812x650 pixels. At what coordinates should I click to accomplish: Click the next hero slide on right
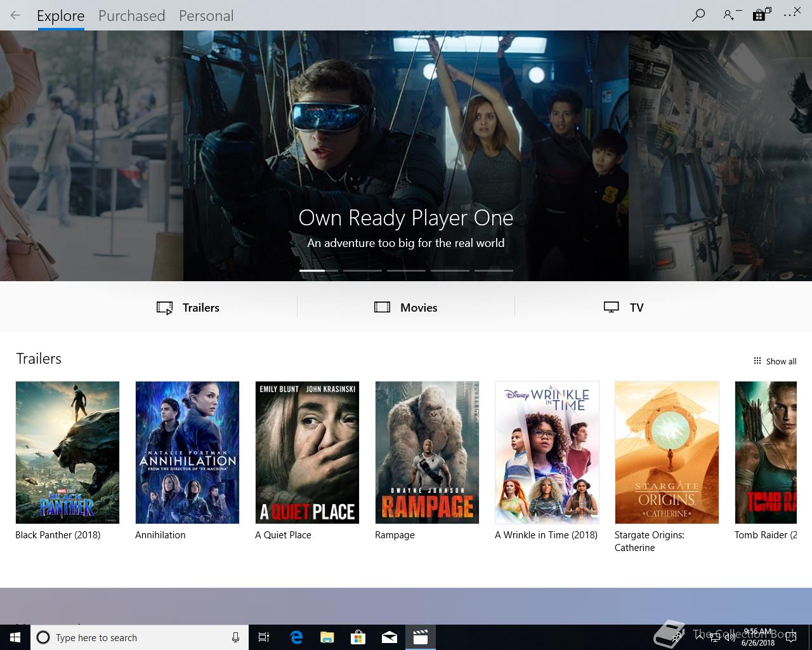click(x=720, y=156)
